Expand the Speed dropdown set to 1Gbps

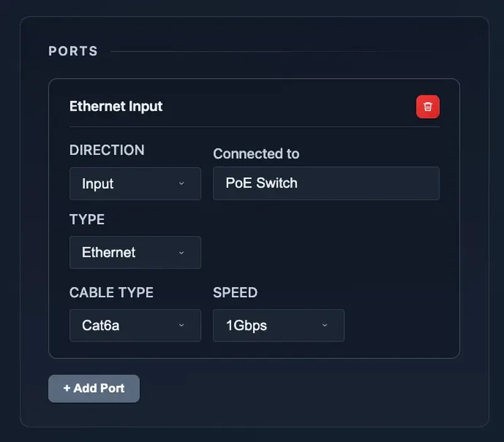point(278,326)
